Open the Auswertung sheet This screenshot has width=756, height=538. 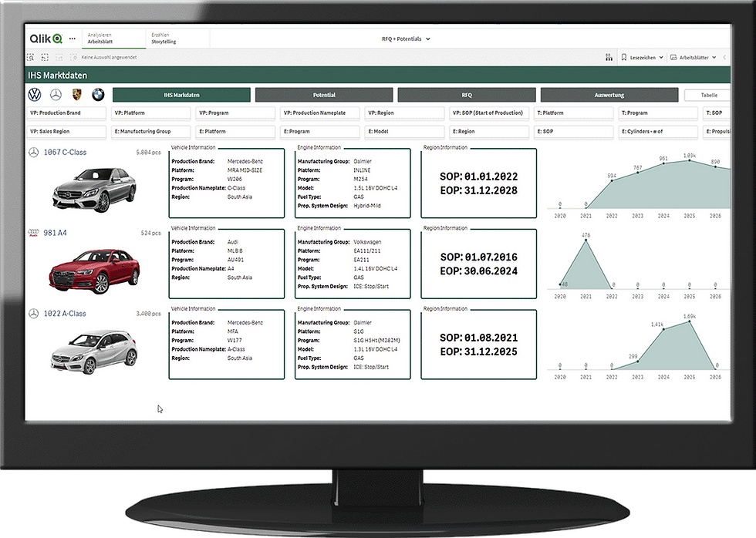click(x=609, y=95)
